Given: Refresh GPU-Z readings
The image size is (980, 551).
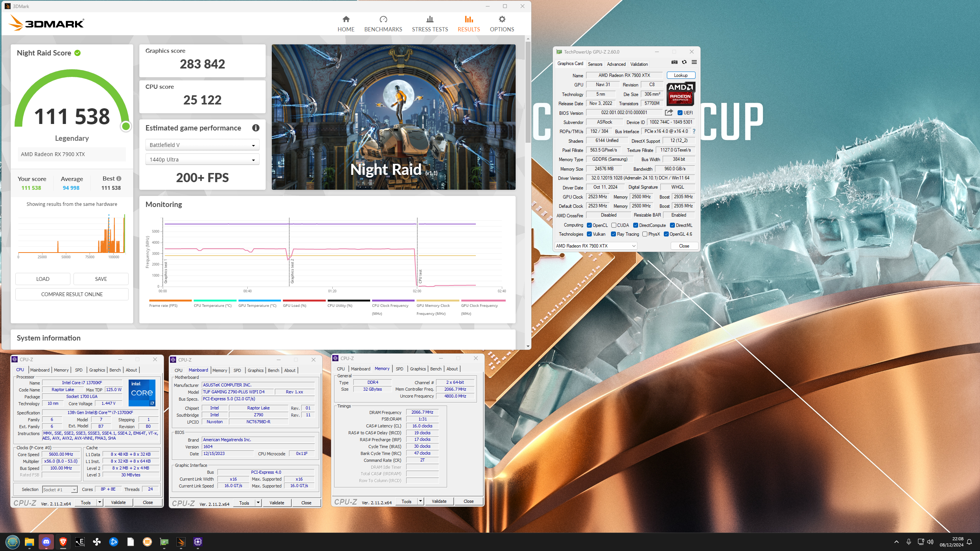Looking at the screenshot, I should (x=684, y=62).
